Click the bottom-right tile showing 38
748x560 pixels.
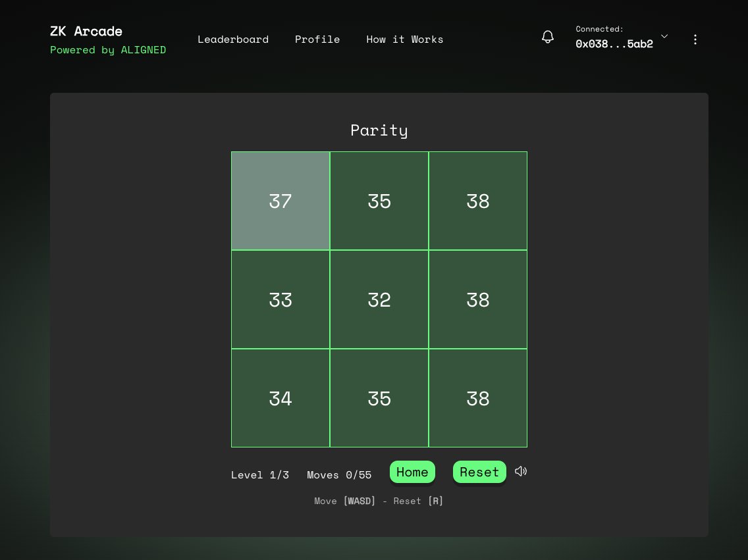(478, 398)
